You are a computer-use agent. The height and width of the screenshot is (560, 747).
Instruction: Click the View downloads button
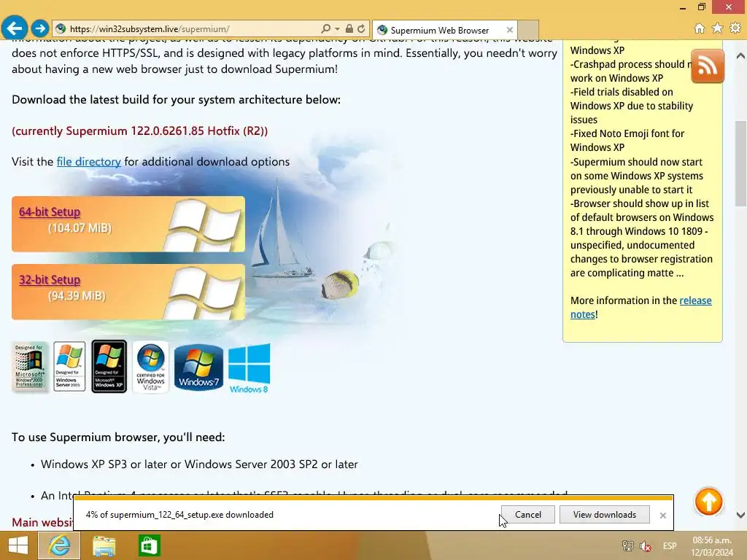[605, 514]
